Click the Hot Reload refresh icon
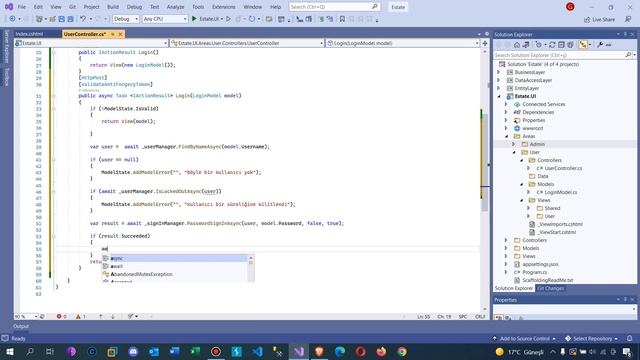 [252, 19]
